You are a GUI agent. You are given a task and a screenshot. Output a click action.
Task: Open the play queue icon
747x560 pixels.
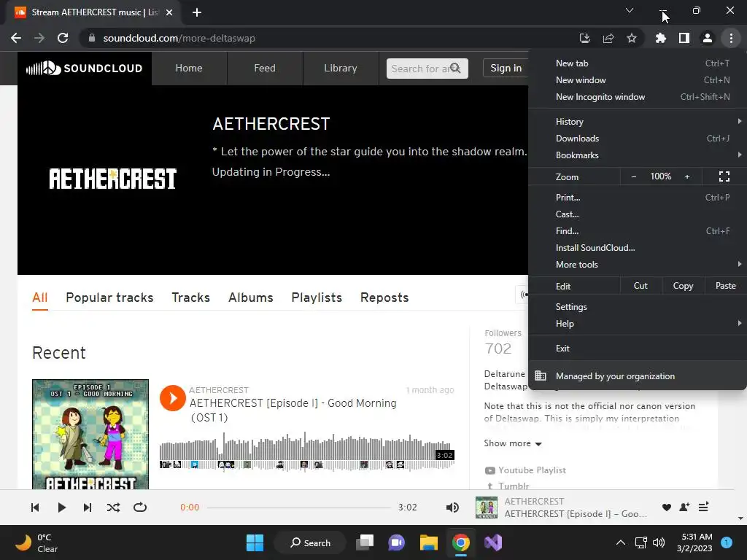[704, 507]
